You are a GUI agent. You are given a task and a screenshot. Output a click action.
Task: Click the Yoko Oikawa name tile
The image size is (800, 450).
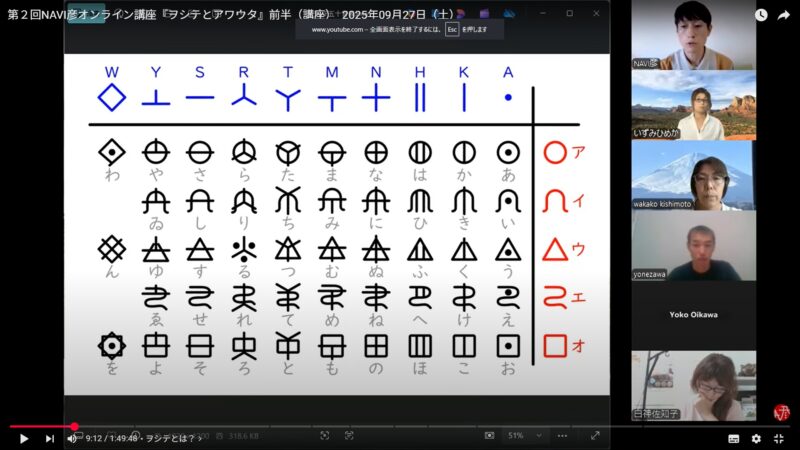[693, 315]
